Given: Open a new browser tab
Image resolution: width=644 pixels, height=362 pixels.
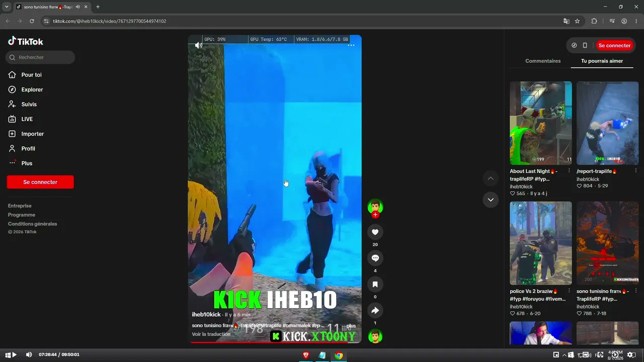Looking at the screenshot, I should pos(98,7).
